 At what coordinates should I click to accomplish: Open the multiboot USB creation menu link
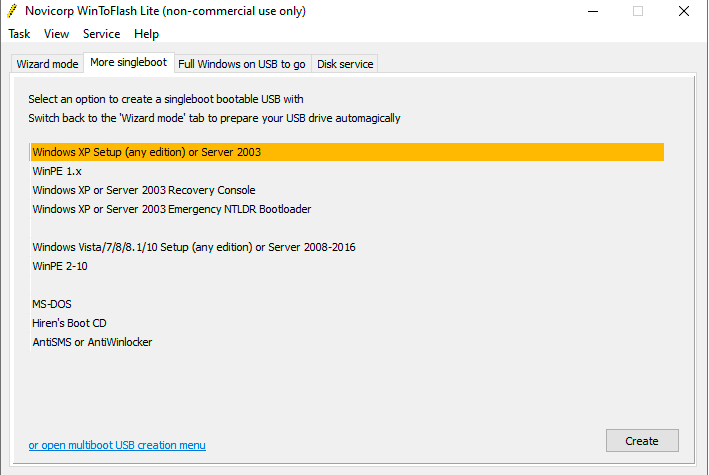coord(117,444)
